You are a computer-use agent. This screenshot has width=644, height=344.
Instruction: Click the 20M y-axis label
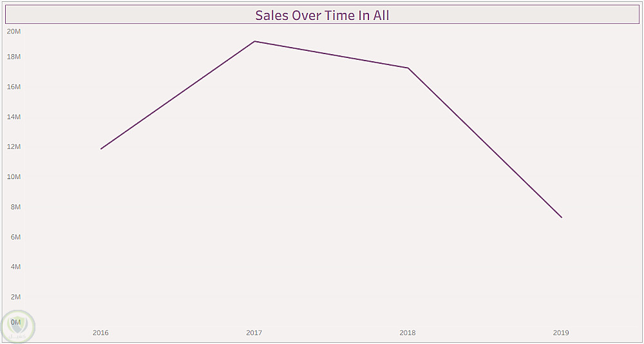(x=14, y=31)
